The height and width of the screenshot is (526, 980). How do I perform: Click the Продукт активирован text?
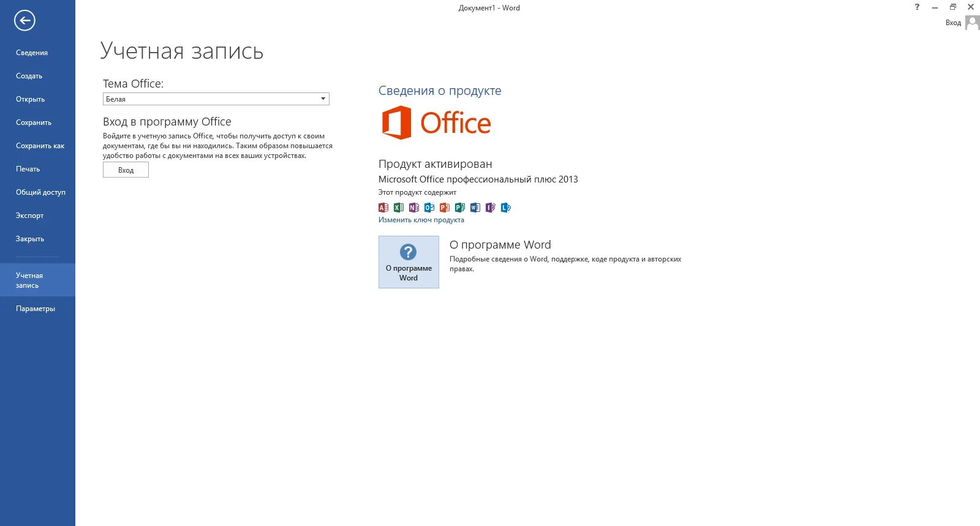click(435, 164)
